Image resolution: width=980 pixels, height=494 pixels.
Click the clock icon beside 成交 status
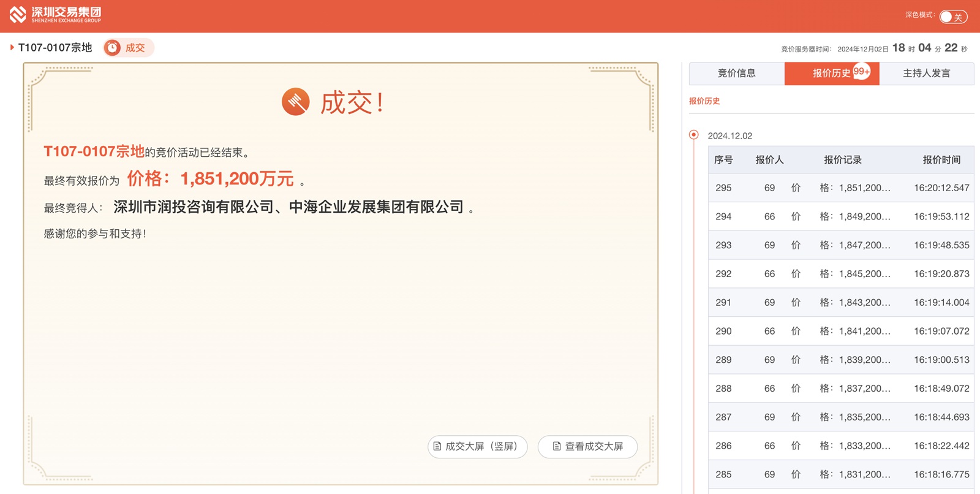(x=112, y=48)
